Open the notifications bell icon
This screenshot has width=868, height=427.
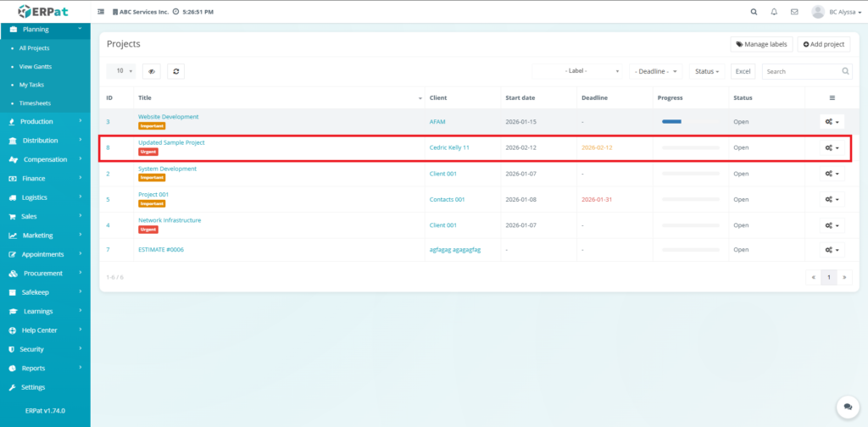774,12
